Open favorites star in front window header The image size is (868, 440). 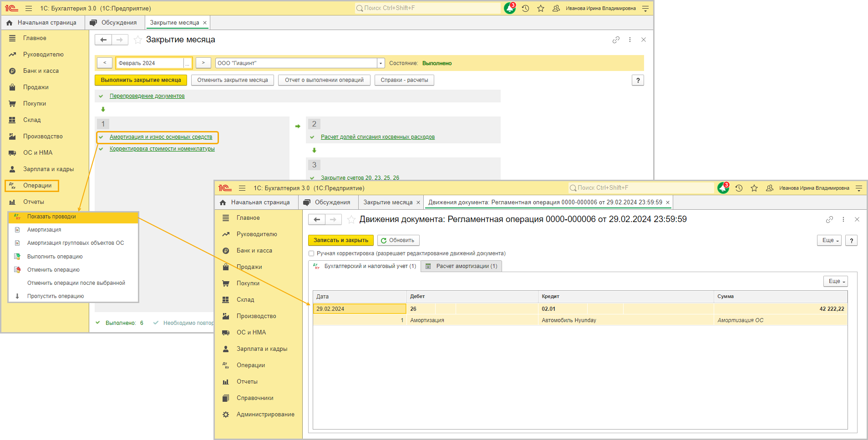click(754, 188)
